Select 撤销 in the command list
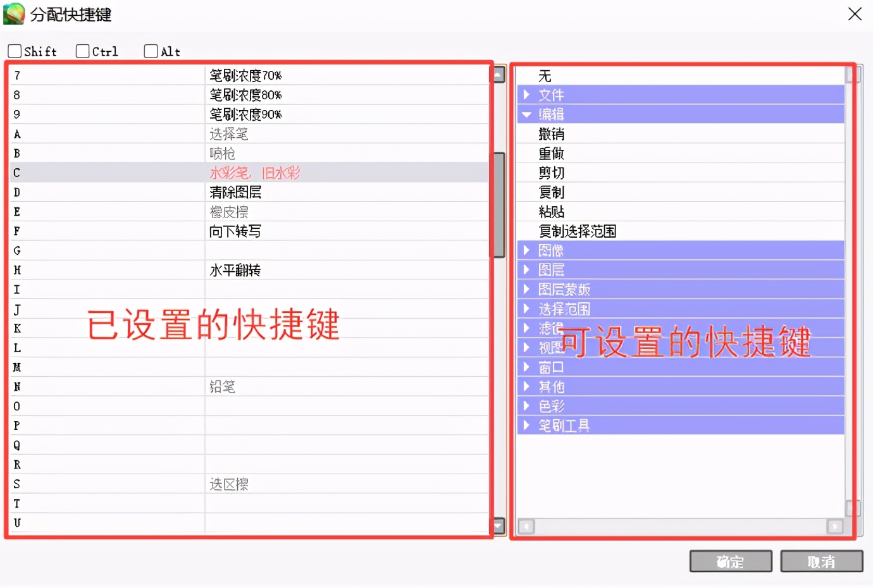This screenshot has width=873, height=588. coord(552,134)
